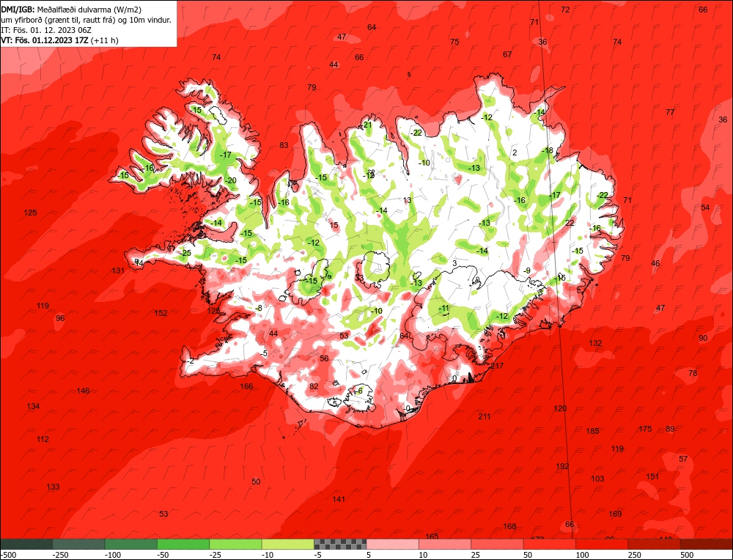Click the value '96' in the west ocean

point(60,318)
